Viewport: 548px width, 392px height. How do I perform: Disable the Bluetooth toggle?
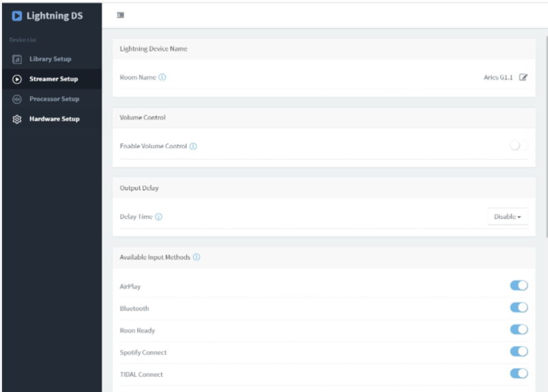point(519,308)
